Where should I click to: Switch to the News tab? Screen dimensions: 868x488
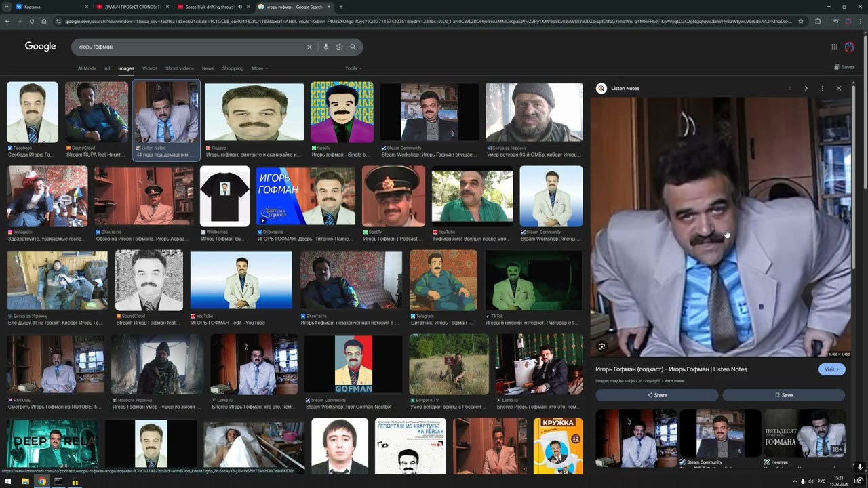point(208,68)
